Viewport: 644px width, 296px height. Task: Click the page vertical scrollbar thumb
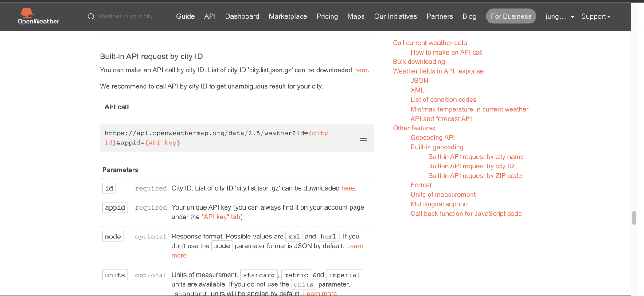pos(634,218)
